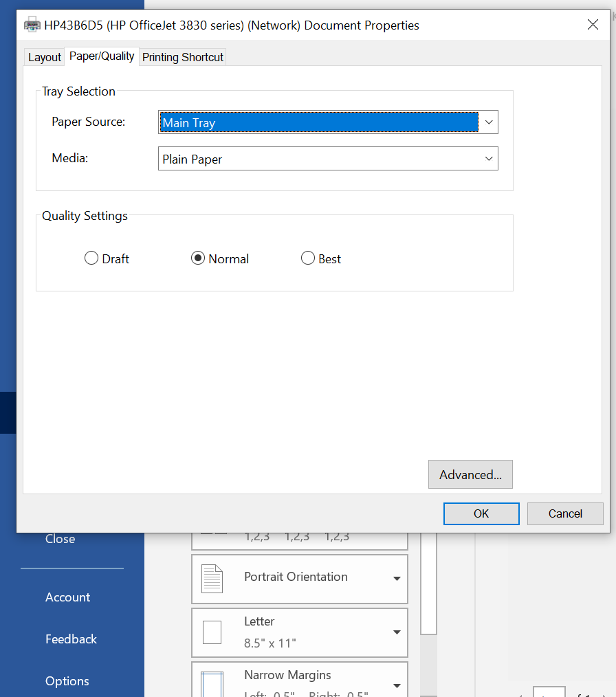Open Account in the blue sidebar

point(67,597)
